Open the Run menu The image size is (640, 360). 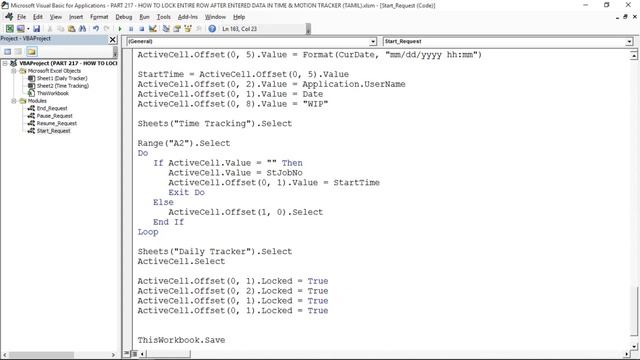(x=144, y=17)
